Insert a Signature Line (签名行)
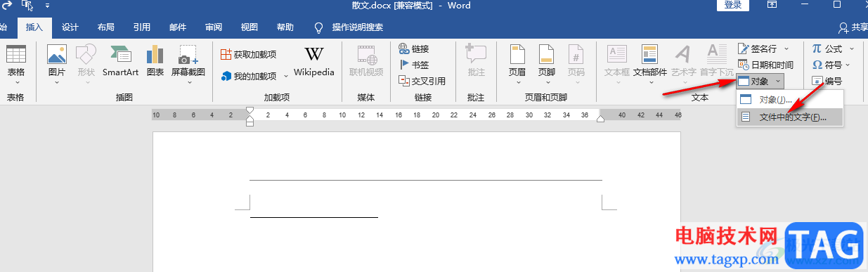The image size is (868, 272). 757,48
